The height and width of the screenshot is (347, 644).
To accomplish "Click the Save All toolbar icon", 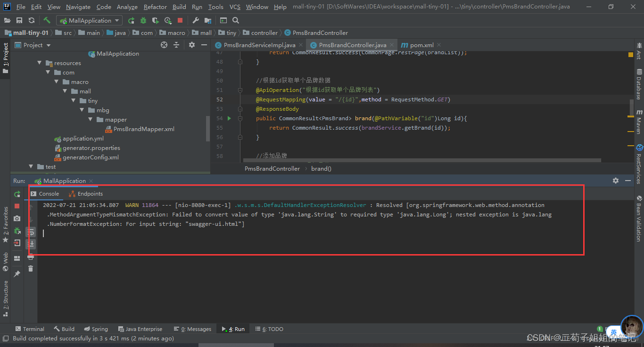I will click(x=19, y=20).
